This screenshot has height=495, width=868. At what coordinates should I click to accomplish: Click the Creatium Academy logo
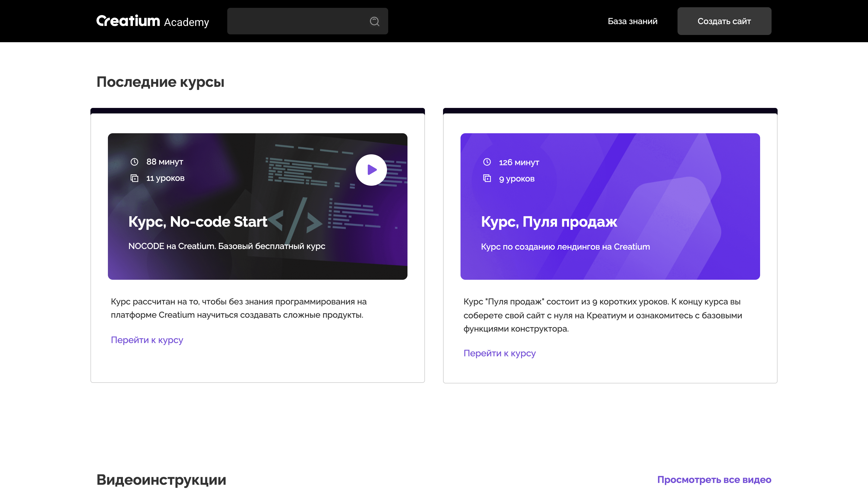point(153,21)
